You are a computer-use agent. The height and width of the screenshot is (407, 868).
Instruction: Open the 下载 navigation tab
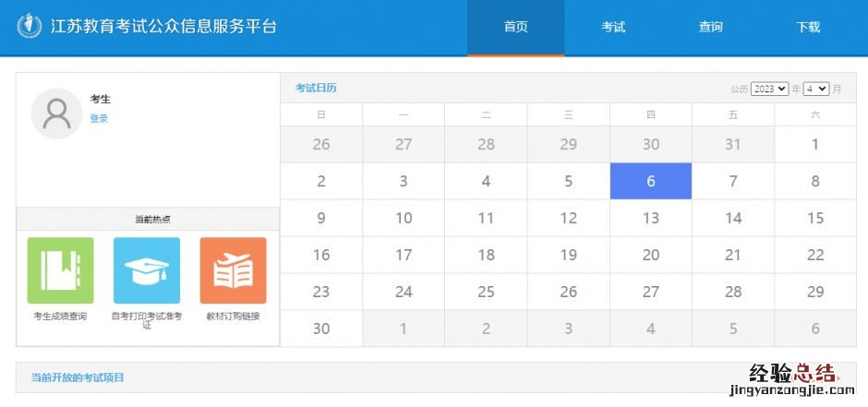click(808, 28)
